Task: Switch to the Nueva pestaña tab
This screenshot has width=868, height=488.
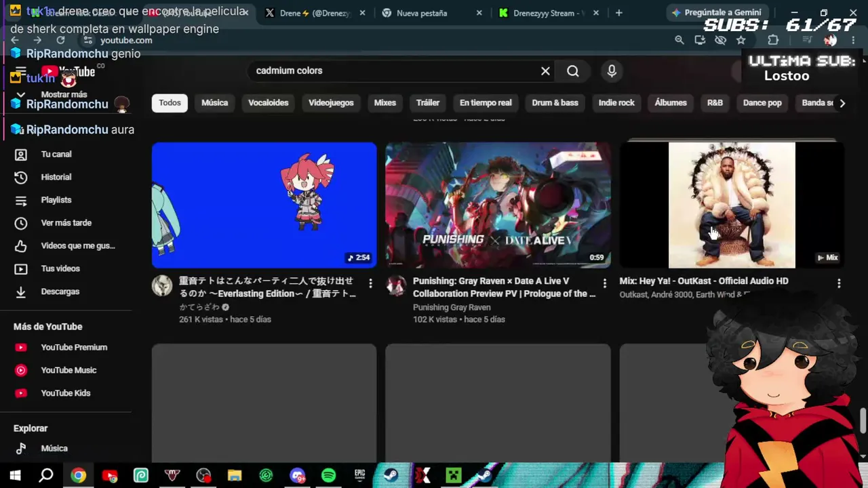Action: (432, 13)
